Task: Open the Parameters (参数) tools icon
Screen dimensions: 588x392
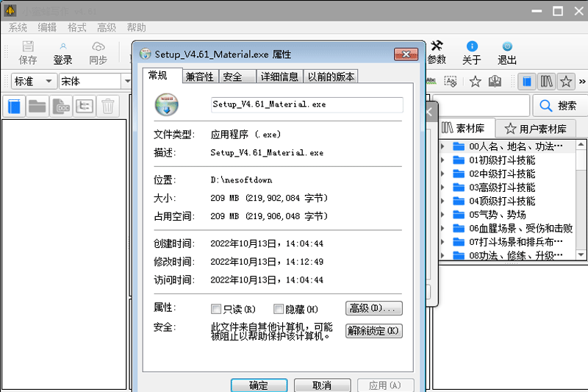Action: point(437,52)
